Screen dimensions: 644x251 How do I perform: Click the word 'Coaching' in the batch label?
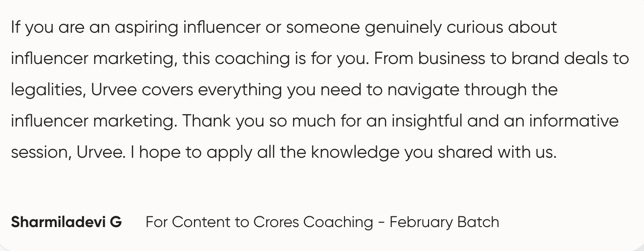coord(338,222)
